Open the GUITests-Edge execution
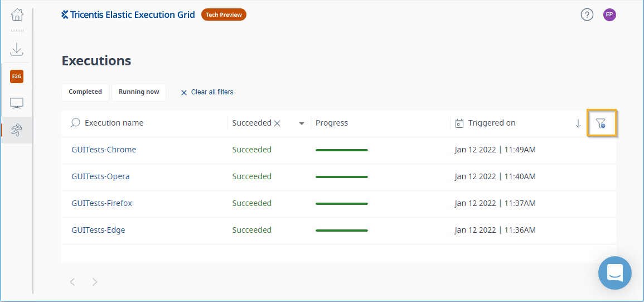The height and width of the screenshot is (302, 644). click(x=98, y=230)
